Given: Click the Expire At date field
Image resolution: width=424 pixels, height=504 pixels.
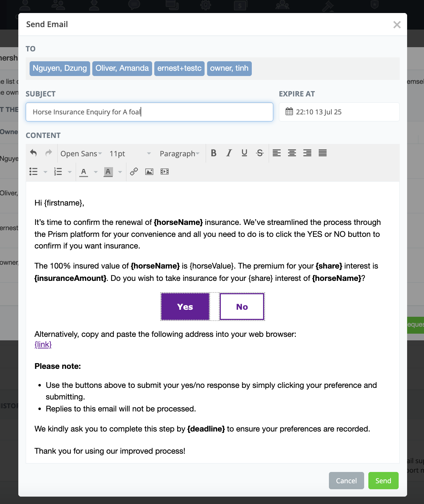Looking at the screenshot, I should point(339,112).
